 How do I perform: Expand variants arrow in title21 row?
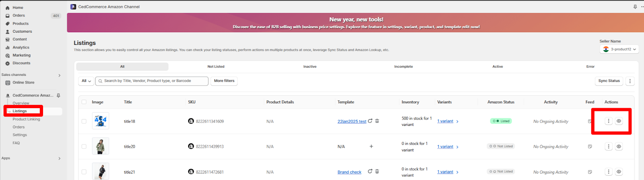(458, 172)
